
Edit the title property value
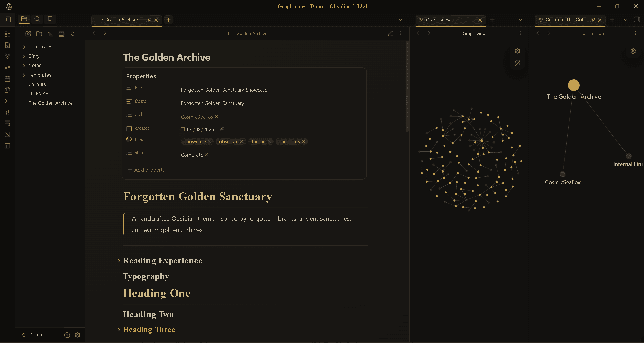pyautogui.click(x=224, y=90)
